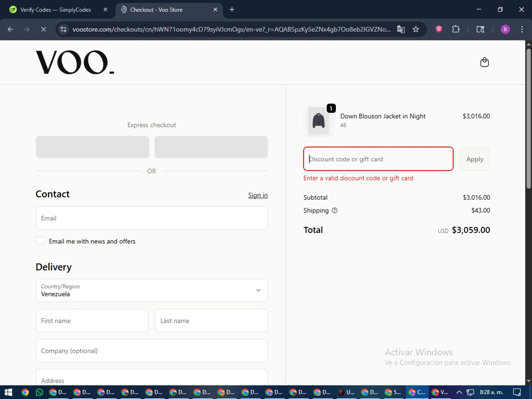Click the pinned Chrome icon next to Start

25,392
